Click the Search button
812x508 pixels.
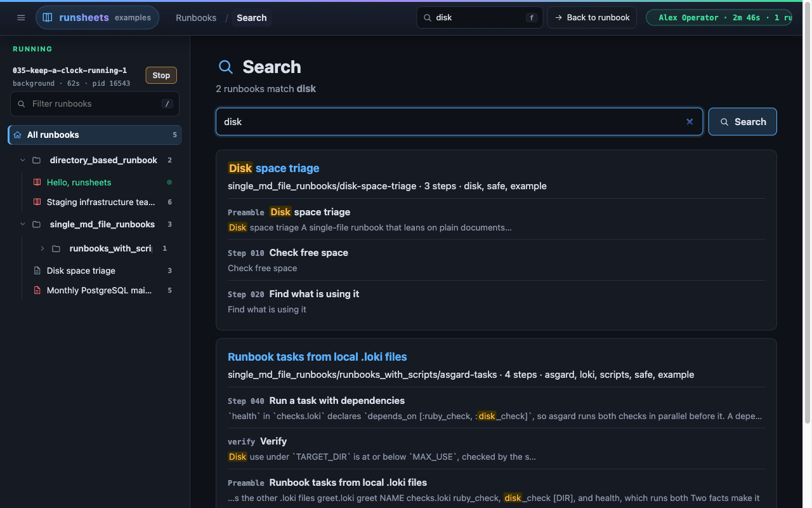point(742,122)
